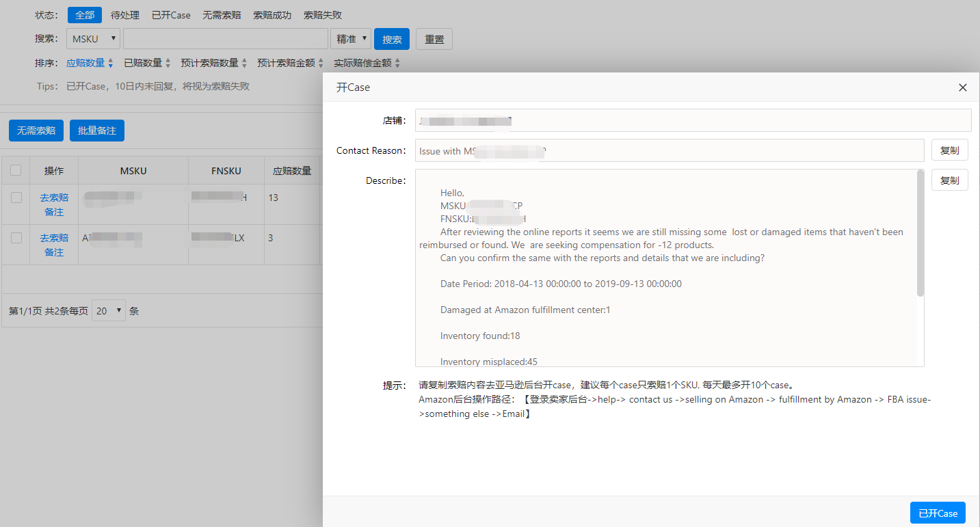Viewport: 980px width, 527px height.
Task: Sort by 预计索赔金额 arrows icon
Action: (x=321, y=64)
